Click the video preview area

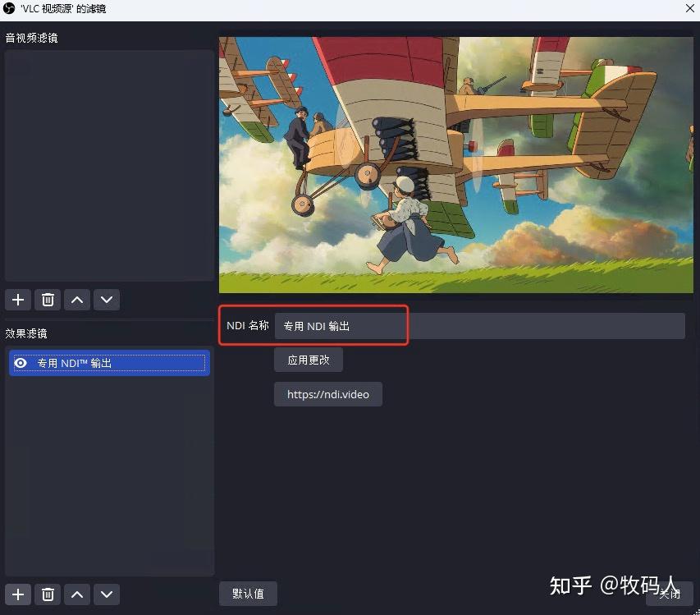(x=455, y=163)
